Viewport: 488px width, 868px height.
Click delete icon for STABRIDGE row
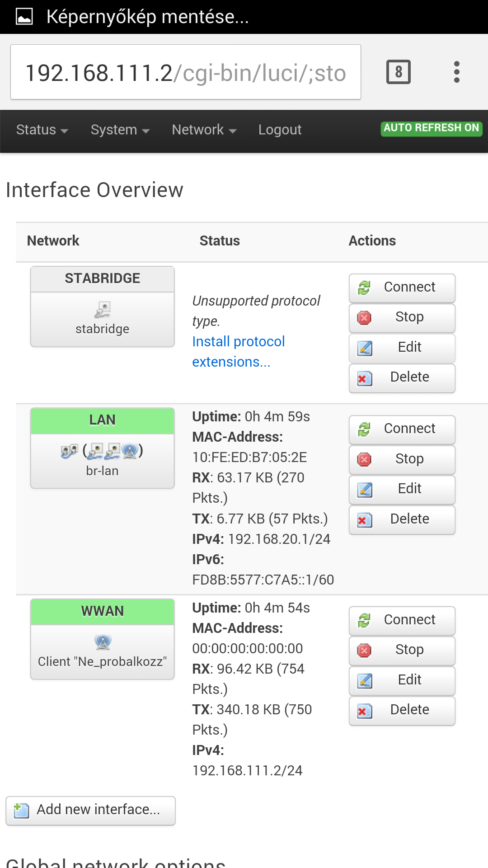364,378
